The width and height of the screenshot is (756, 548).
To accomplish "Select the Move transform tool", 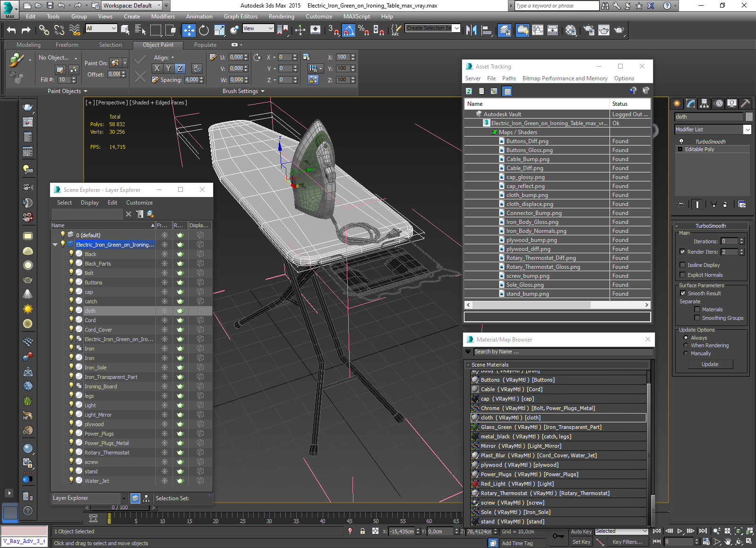I will click(189, 30).
